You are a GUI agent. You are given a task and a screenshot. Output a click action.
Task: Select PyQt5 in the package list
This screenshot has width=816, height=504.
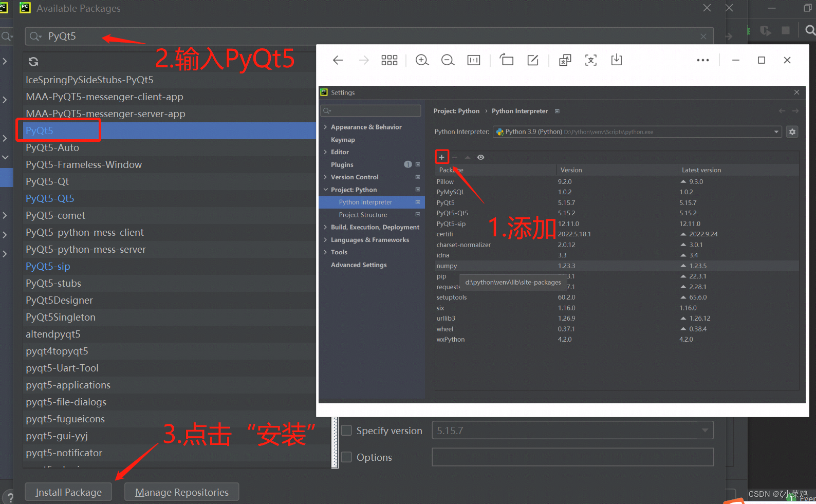click(x=170, y=130)
